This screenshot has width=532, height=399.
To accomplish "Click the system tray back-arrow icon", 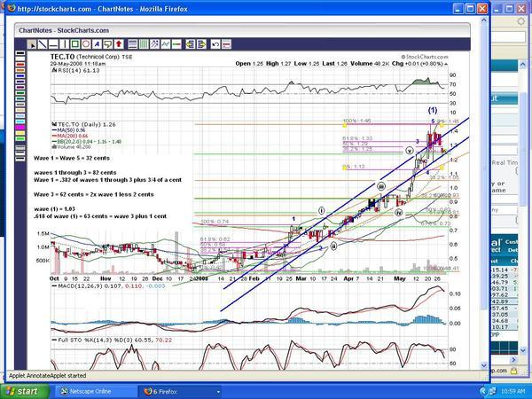I will pyautogui.click(x=483, y=391).
